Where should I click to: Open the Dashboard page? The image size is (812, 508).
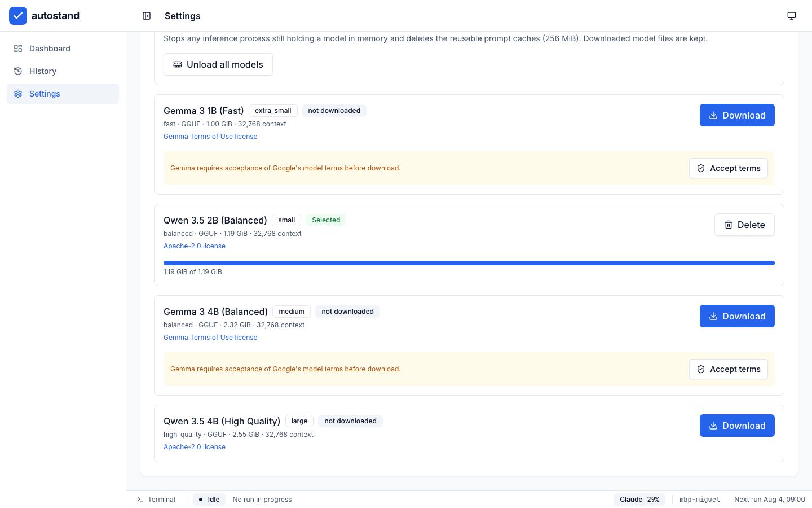pos(63,49)
